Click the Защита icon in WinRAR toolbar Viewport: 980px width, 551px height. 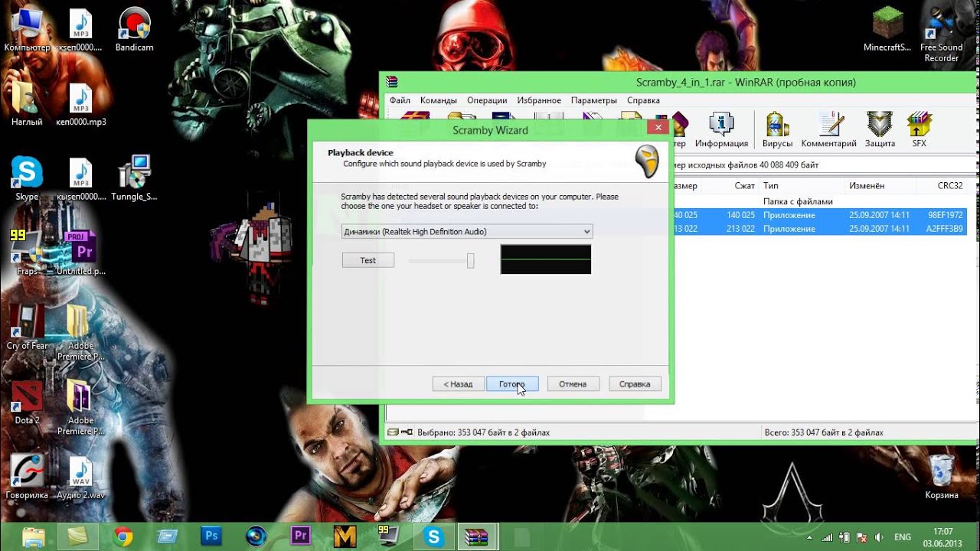[880, 129]
